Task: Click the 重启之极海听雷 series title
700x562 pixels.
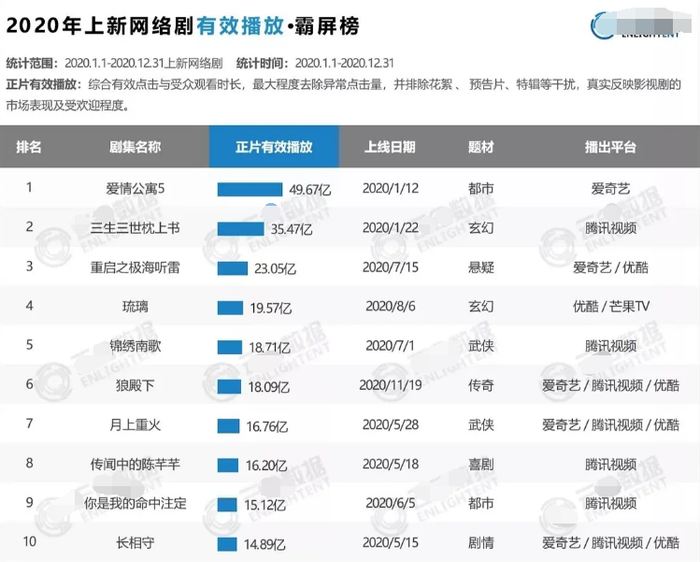Action: 134,267
